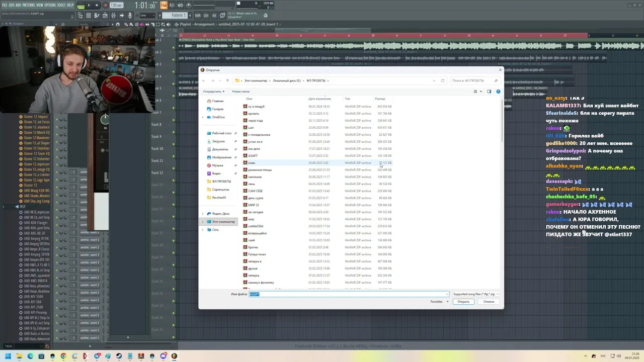
Task: Open Telegram from the taskbar
Action: 98,356
